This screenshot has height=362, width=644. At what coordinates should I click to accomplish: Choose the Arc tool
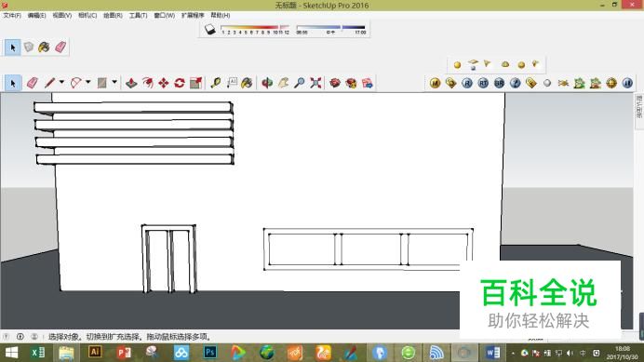tap(76, 83)
